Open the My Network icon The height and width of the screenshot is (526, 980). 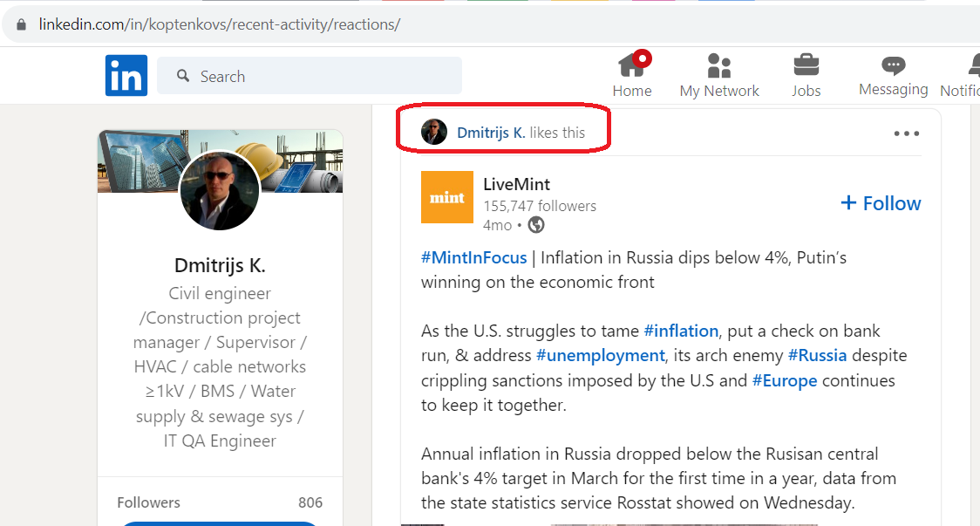(719, 65)
